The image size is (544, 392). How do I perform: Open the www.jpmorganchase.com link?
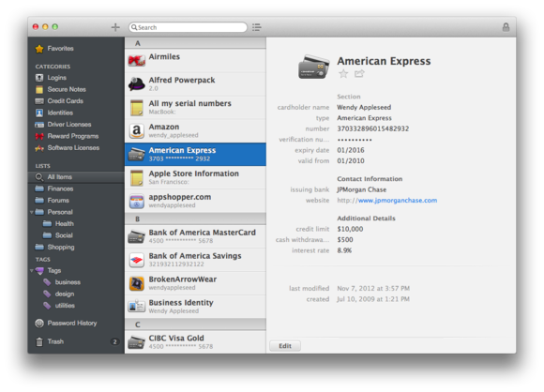point(398,200)
